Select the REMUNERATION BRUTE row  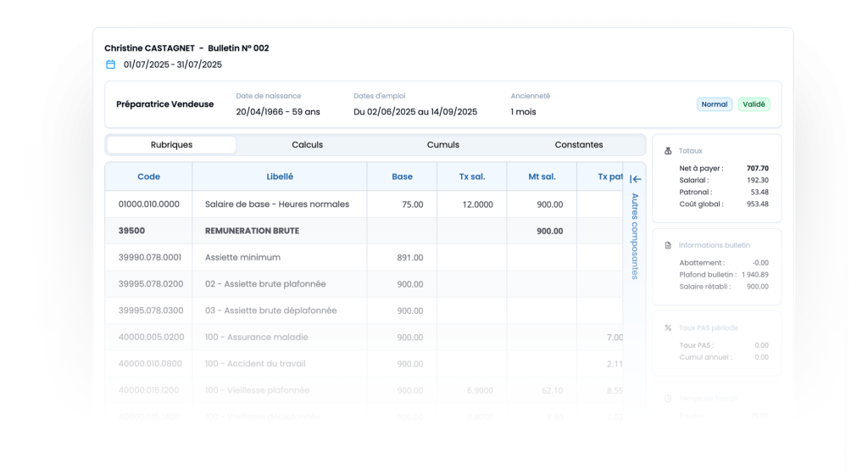pyautogui.click(x=252, y=231)
